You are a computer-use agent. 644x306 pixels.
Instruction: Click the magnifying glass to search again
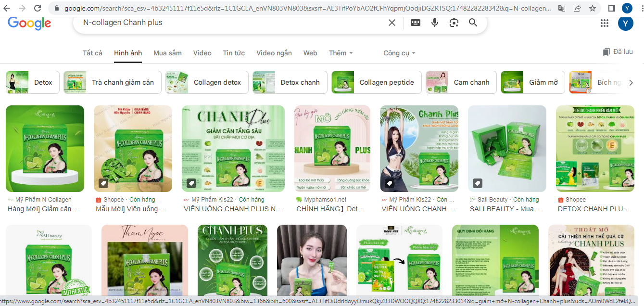(473, 23)
